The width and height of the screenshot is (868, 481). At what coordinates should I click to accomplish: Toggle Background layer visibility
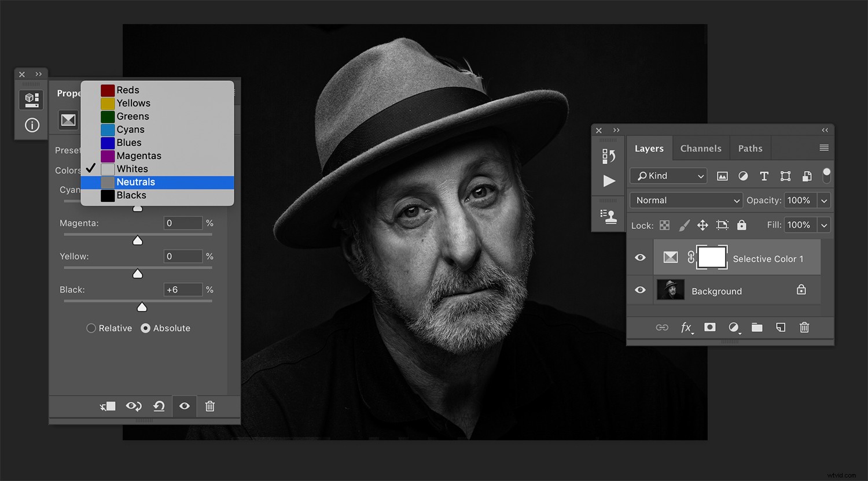(639, 290)
